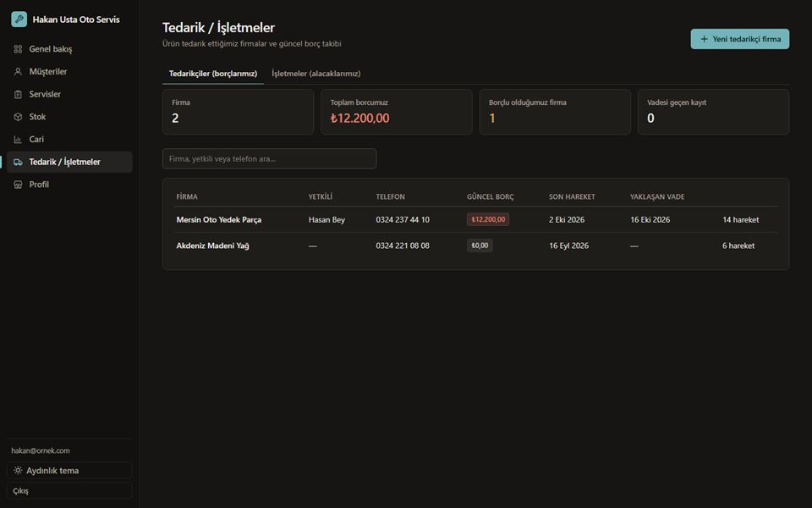The image size is (812, 508).
Task: Go to Müşteriler page
Action: pyautogui.click(x=69, y=71)
